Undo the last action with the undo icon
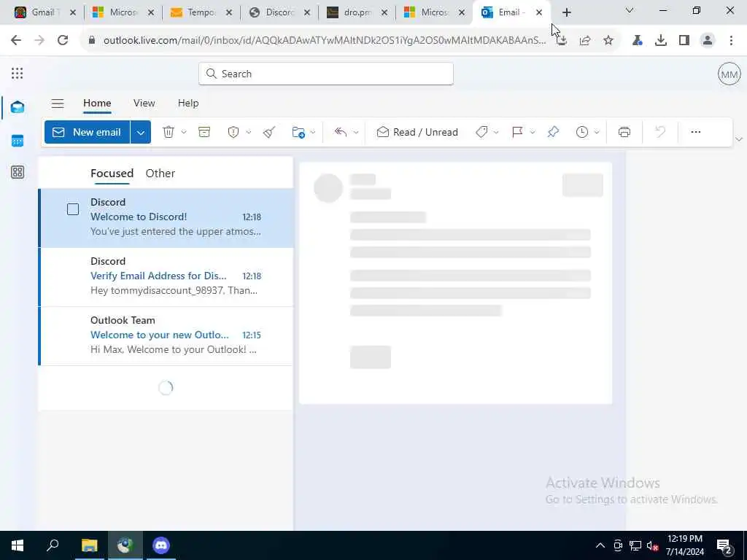Viewport: 747px width, 560px height. 660,132
